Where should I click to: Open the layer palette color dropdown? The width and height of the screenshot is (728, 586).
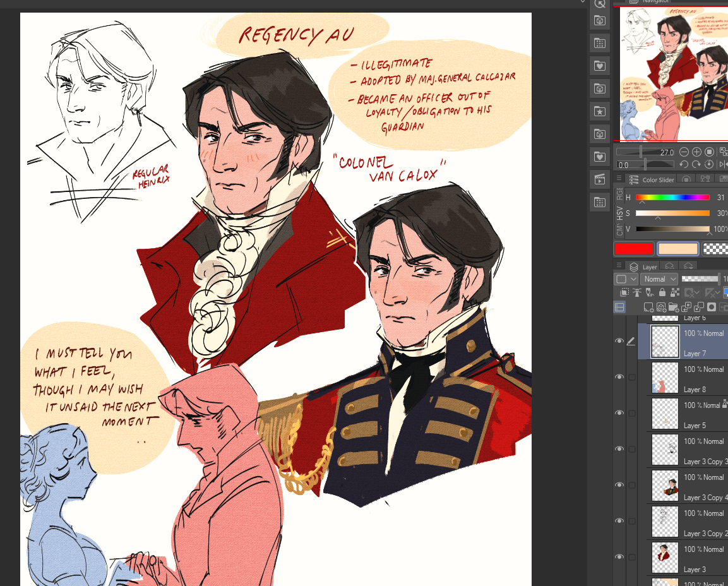624,279
